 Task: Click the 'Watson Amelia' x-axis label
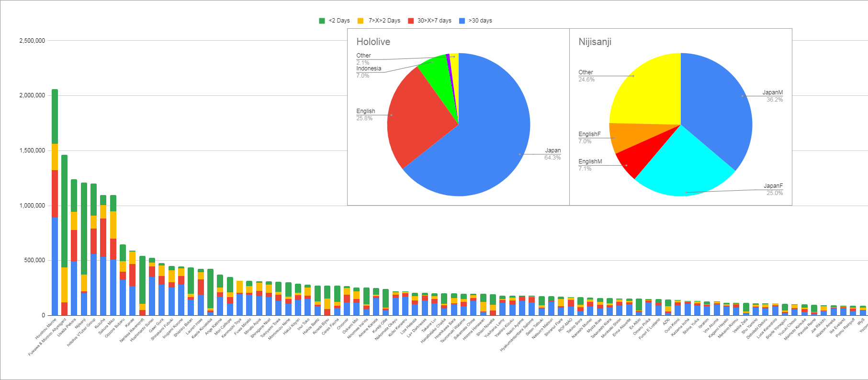tap(827, 327)
